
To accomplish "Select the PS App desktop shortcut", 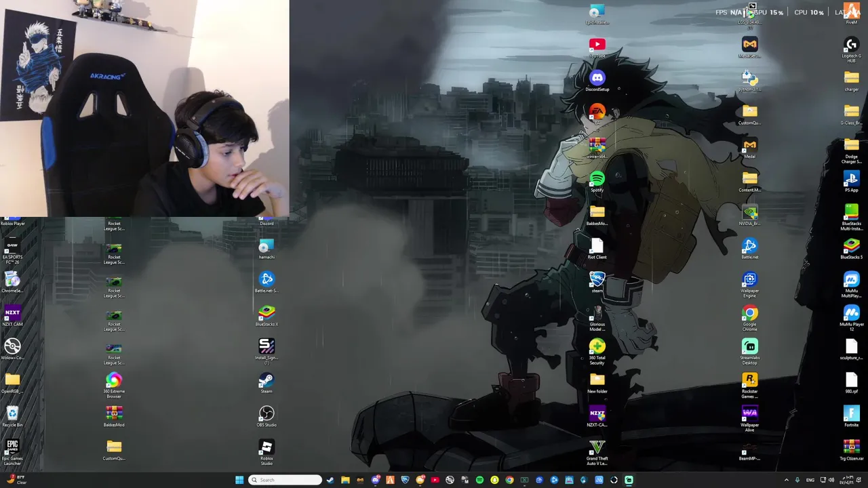I will click(851, 182).
